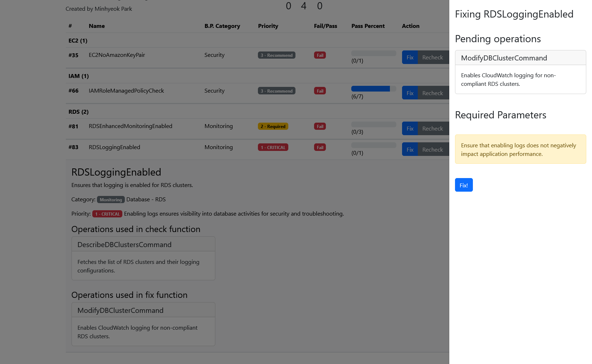Click the 1 - CRITICAL badge in table
The height and width of the screenshot is (364, 592).
coord(273,147)
